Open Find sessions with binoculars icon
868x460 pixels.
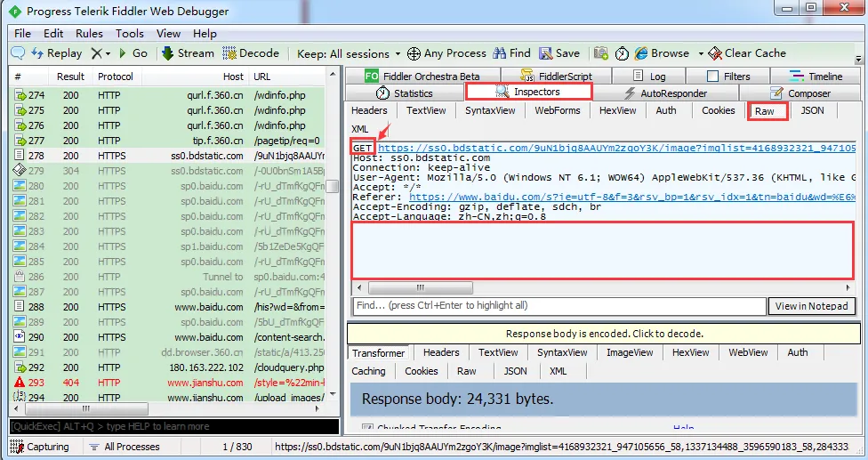click(x=500, y=53)
